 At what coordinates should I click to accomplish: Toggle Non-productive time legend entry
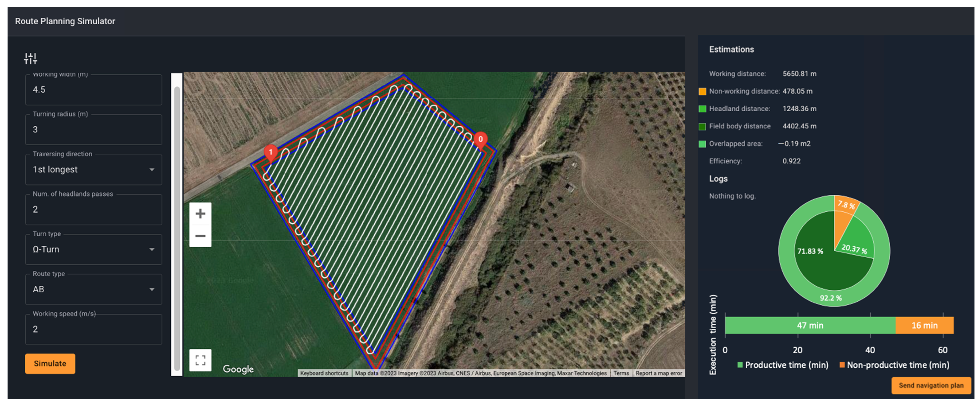pos(894,365)
